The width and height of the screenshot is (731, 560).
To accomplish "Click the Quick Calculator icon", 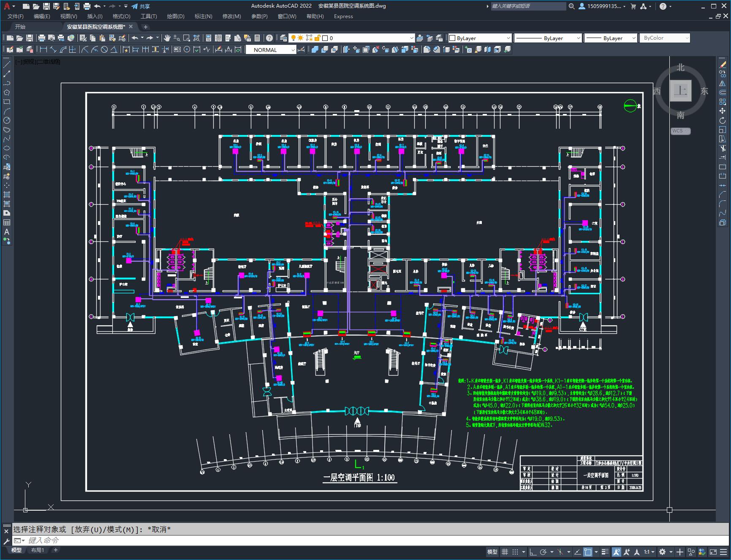I will coord(257,38).
